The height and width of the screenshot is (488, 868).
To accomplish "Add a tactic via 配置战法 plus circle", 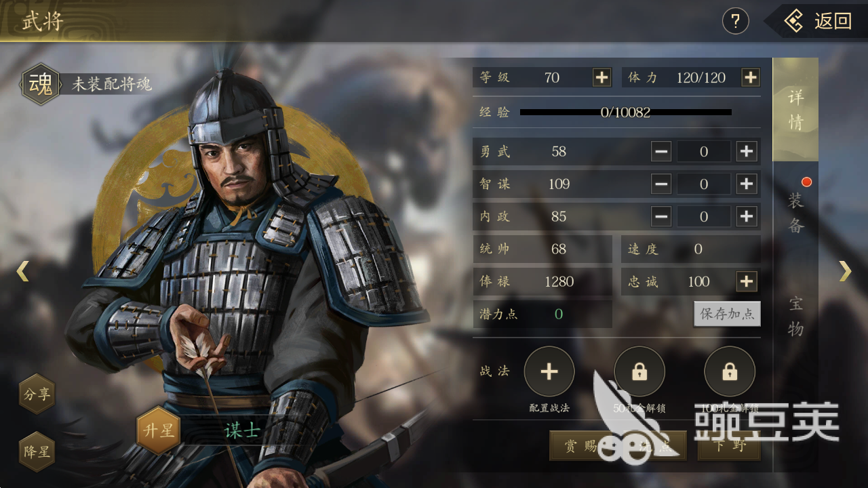I will coord(549,371).
